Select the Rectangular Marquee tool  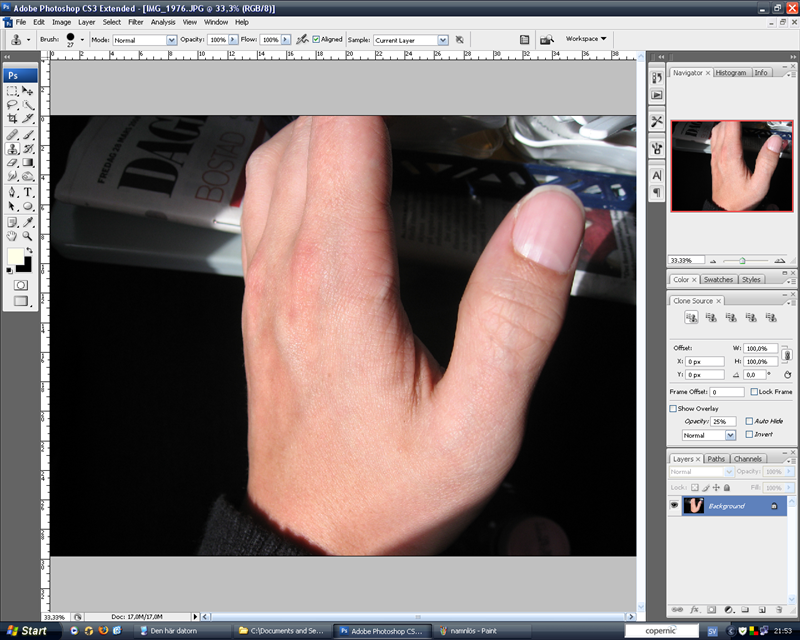click(x=12, y=91)
